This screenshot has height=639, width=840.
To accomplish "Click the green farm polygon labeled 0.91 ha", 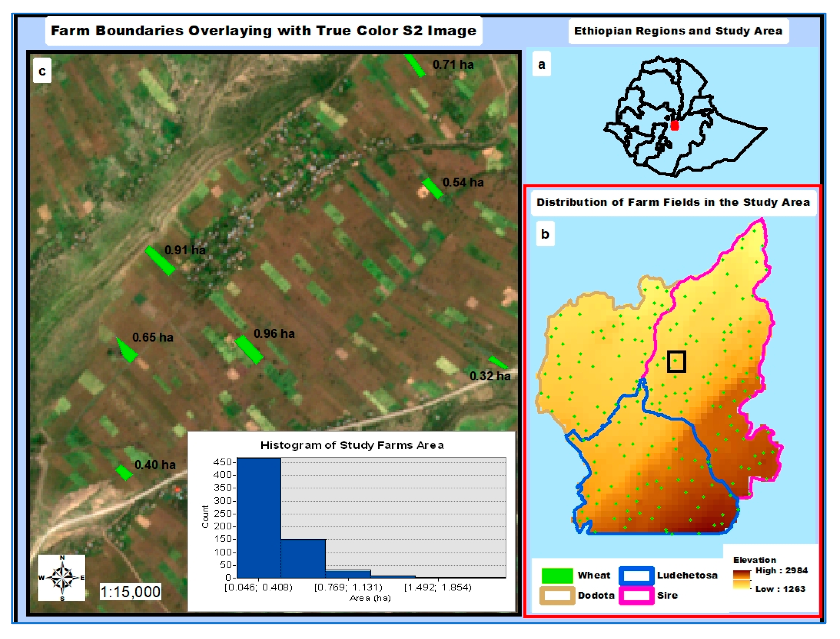I will [160, 261].
